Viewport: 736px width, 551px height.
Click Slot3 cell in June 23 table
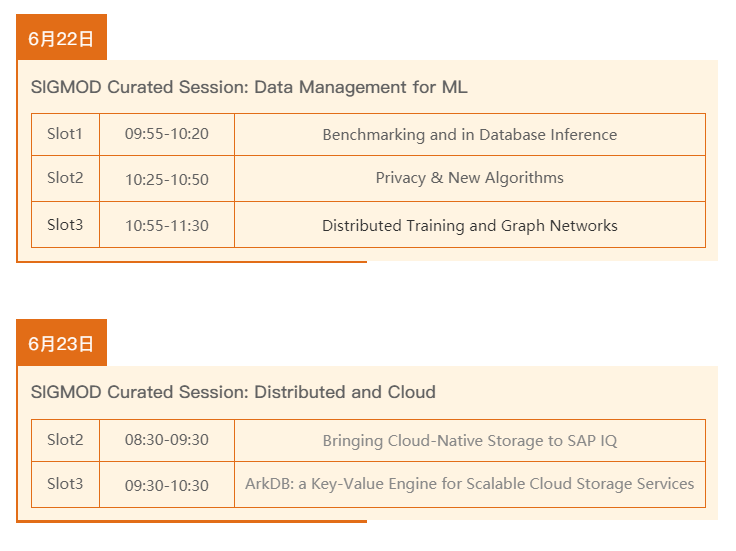65,484
